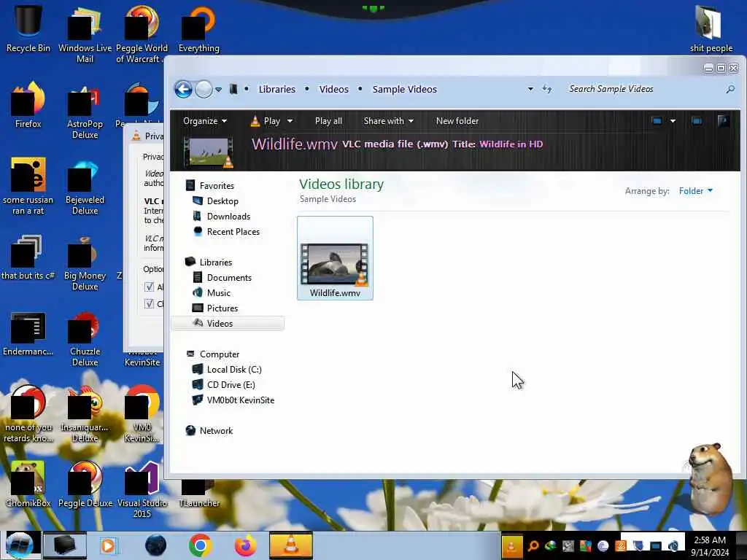The width and height of the screenshot is (747, 560).
Task: Select the TLauncher desktop icon
Action: (x=199, y=493)
